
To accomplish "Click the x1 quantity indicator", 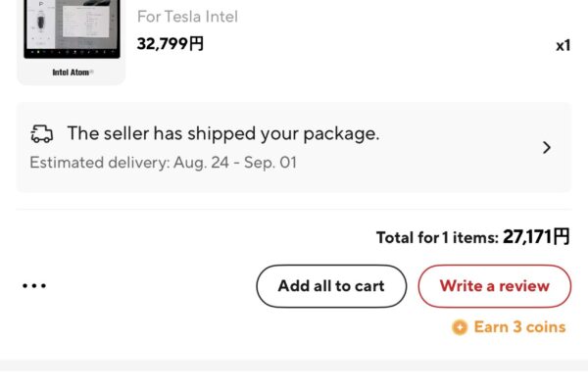I will [563, 45].
